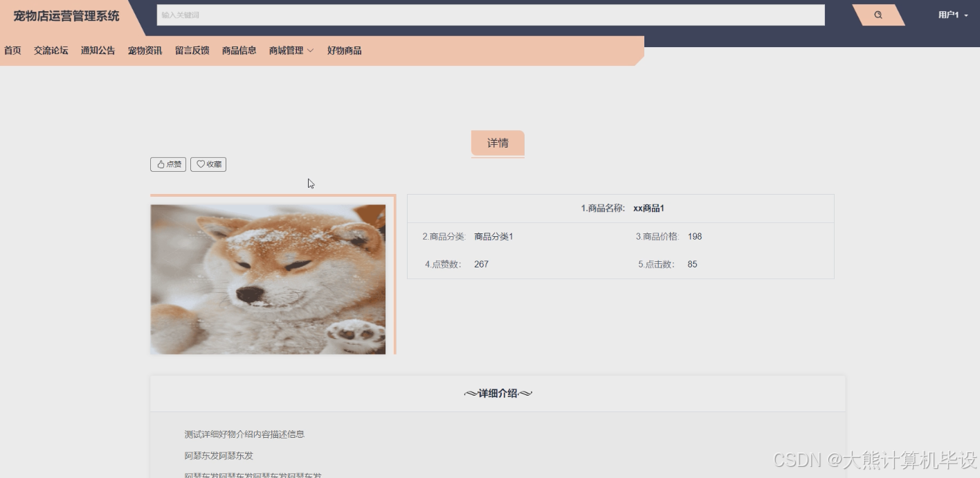980x478 pixels.
Task: Select the 详情 tab label
Action: (x=498, y=143)
